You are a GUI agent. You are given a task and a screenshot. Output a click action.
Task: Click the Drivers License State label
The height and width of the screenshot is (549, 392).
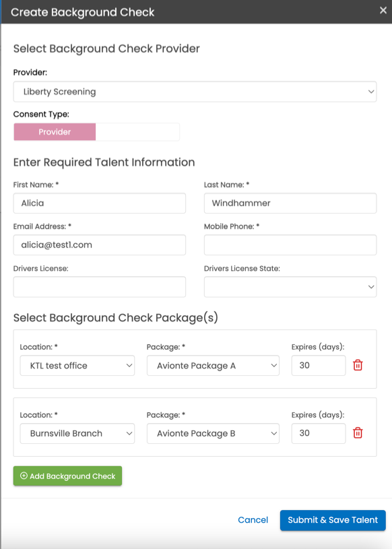point(242,269)
